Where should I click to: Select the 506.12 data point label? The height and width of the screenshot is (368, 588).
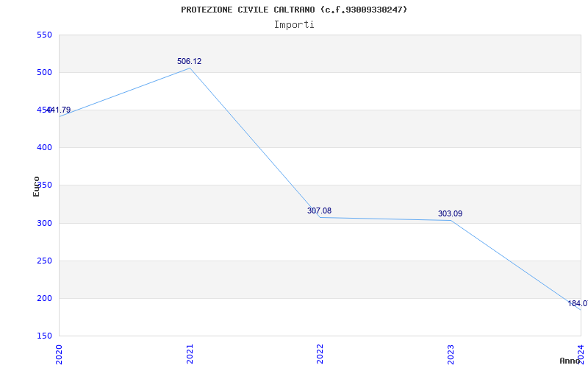[x=189, y=62]
